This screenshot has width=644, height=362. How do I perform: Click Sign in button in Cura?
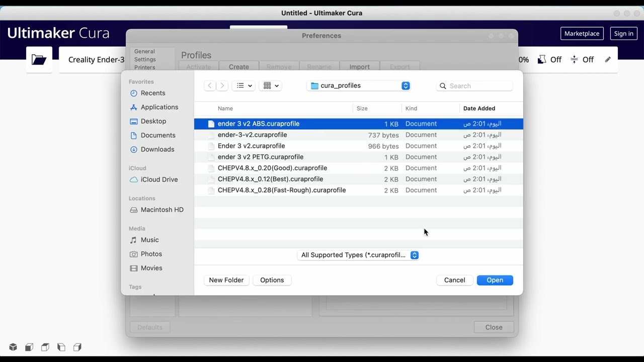tap(623, 34)
